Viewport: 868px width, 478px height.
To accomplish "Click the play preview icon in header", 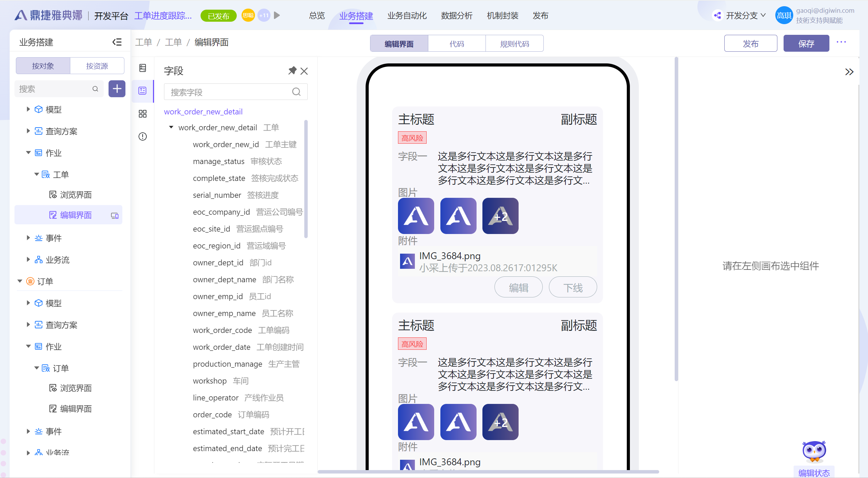I will (x=277, y=16).
